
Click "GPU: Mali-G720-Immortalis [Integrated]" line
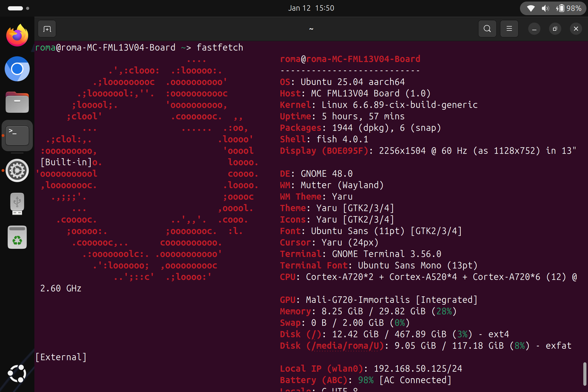point(379,300)
